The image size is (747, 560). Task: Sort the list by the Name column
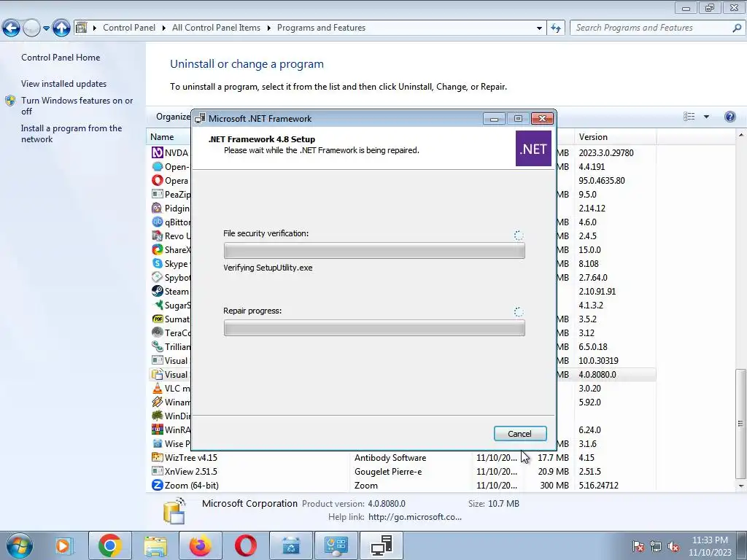(162, 137)
